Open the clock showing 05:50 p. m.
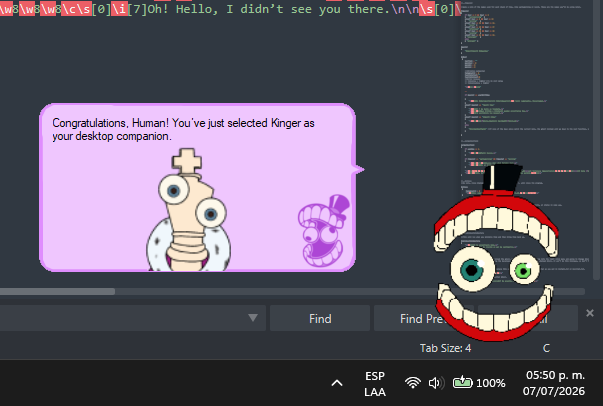Viewport: 603px width, 406px height. [x=554, y=383]
